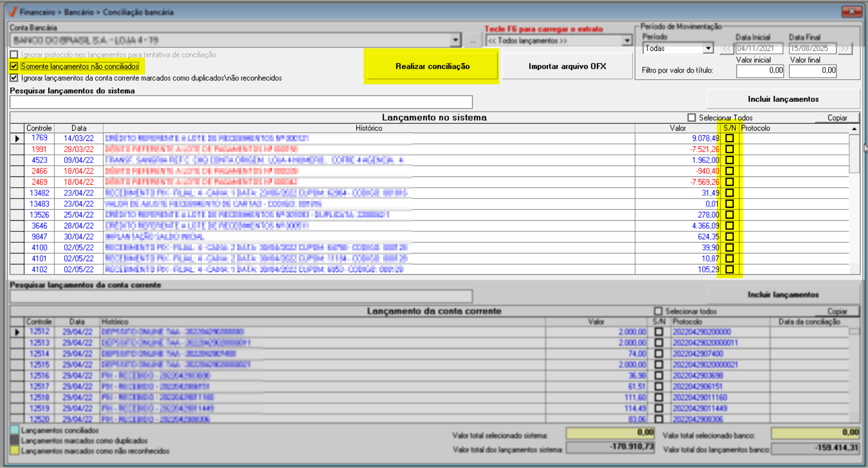Image resolution: width=868 pixels, height=468 pixels.
Task: Click the next period double-arrow button
Action: (x=845, y=49)
